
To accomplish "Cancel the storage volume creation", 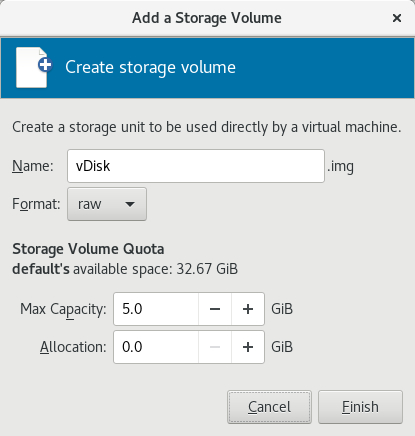I will coord(269,407).
